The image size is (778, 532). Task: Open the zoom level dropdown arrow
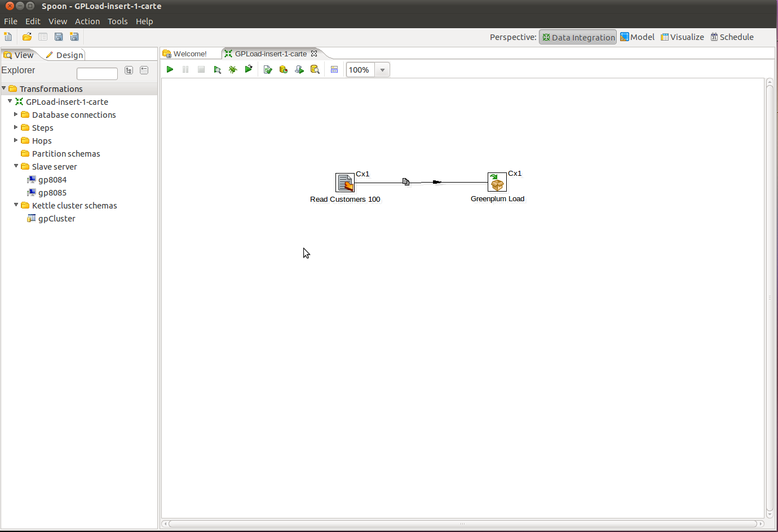click(382, 70)
